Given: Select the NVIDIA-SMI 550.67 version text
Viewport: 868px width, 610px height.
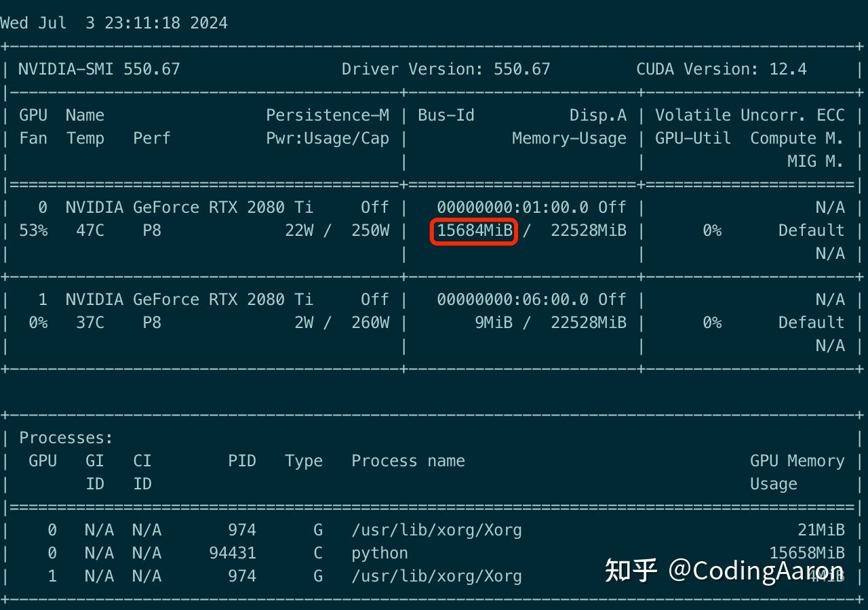Looking at the screenshot, I should [99, 69].
